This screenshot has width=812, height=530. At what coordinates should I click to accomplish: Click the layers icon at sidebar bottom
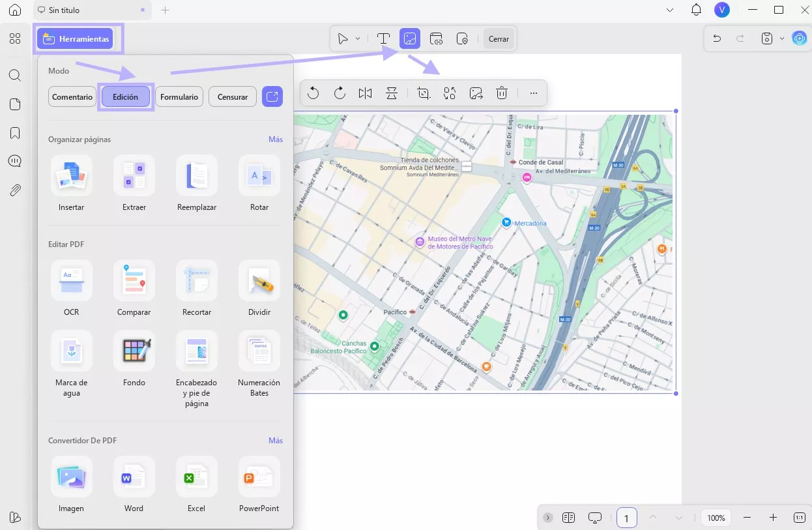pos(15,518)
